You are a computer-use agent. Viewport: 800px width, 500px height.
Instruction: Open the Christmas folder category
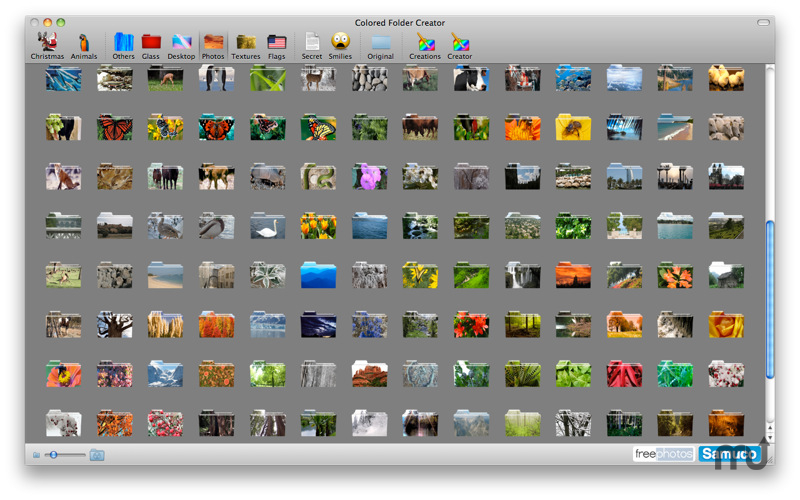pyautogui.click(x=47, y=46)
